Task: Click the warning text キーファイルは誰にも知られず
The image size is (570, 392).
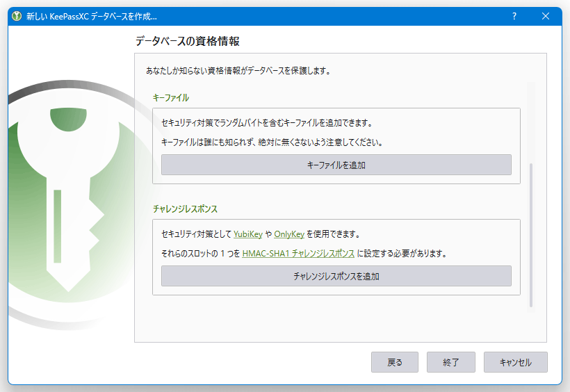Action: coord(272,142)
